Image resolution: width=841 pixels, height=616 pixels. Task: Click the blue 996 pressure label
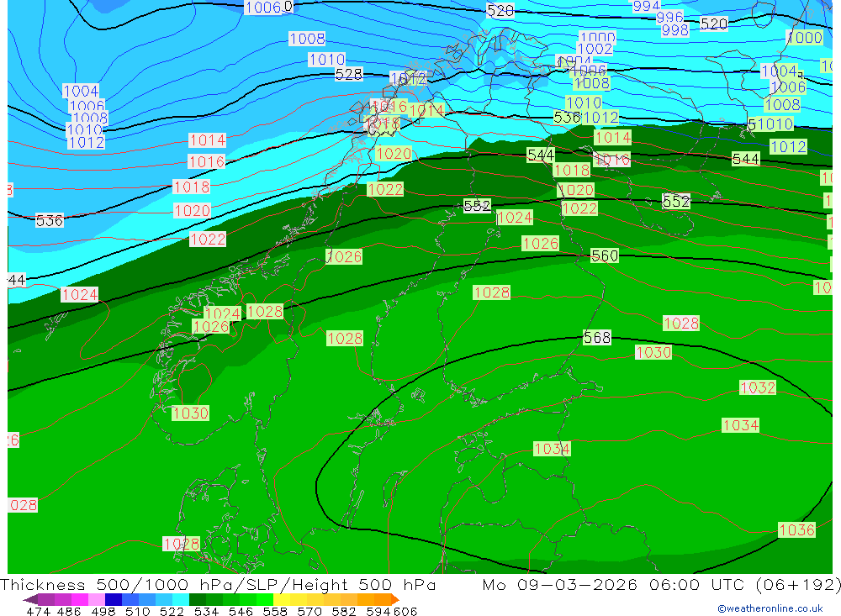670,18
